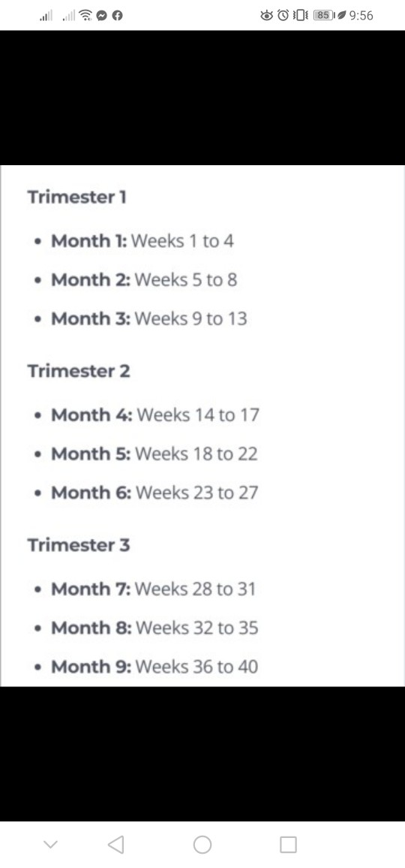Select the Trimester 3 heading
This screenshot has width=405, height=868.
[79, 544]
